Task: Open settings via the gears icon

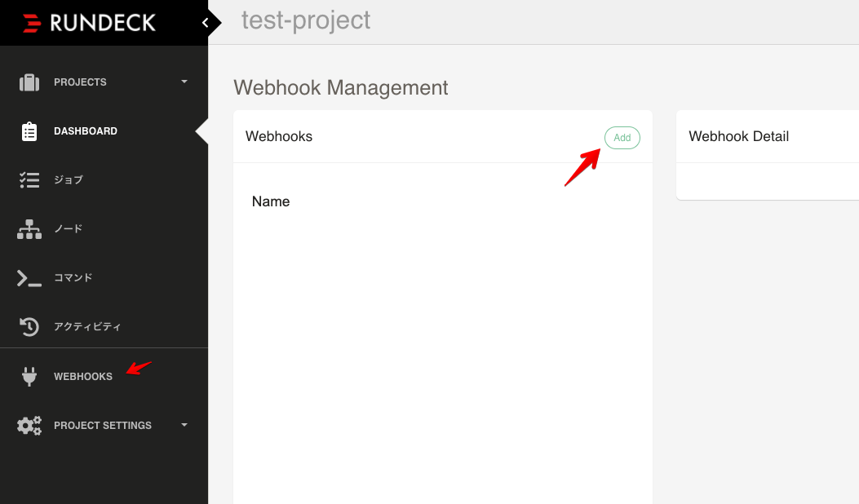Action: tap(29, 425)
